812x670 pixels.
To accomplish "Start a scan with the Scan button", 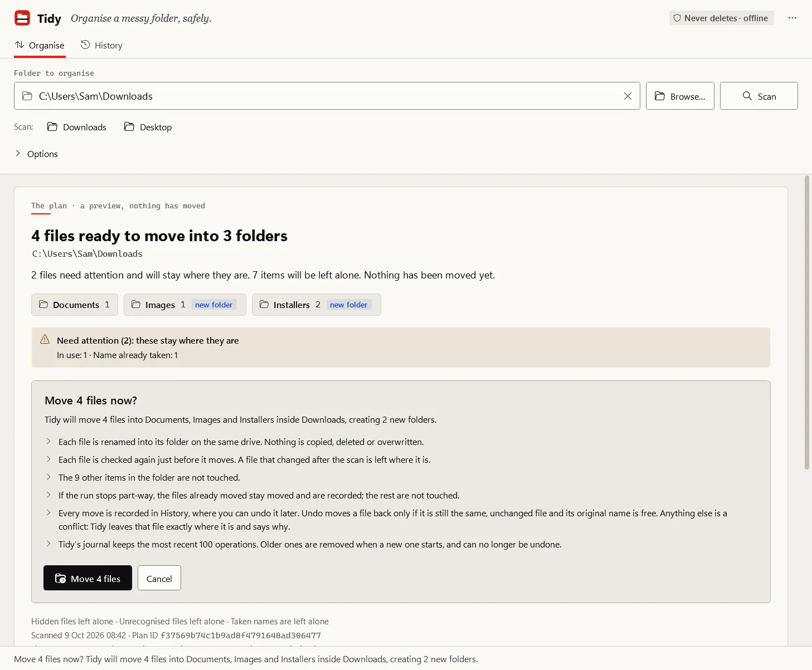I will point(758,96).
